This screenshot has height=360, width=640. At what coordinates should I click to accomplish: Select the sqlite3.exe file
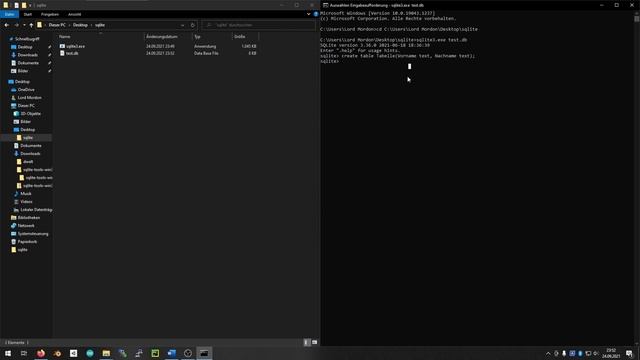point(76,46)
